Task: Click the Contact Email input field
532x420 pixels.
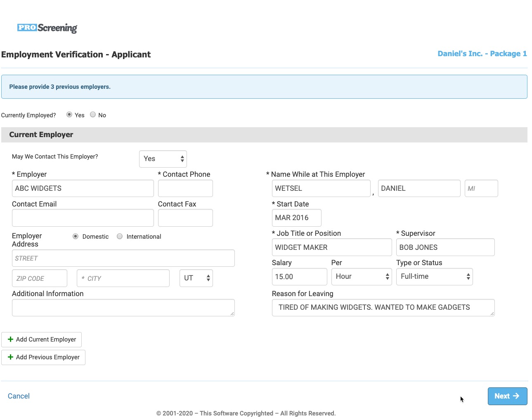Action: click(83, 218)
